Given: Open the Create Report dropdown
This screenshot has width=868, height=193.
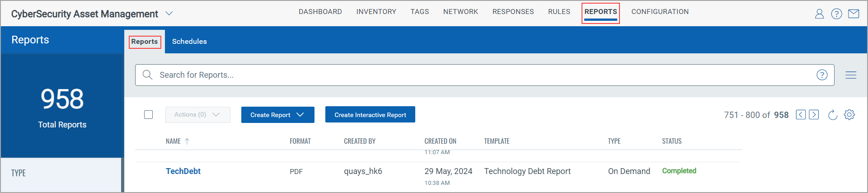Looking at the screenshot, I should tap(277, 115).
